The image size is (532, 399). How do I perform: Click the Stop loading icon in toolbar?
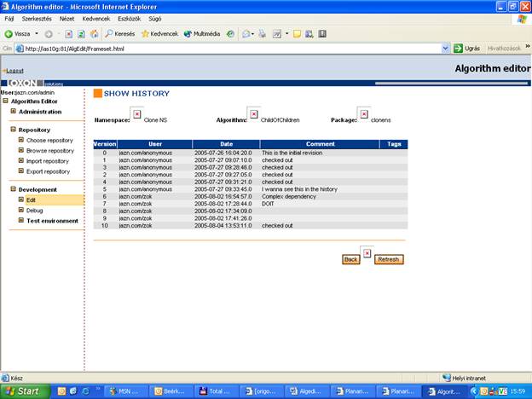[68, 34]
